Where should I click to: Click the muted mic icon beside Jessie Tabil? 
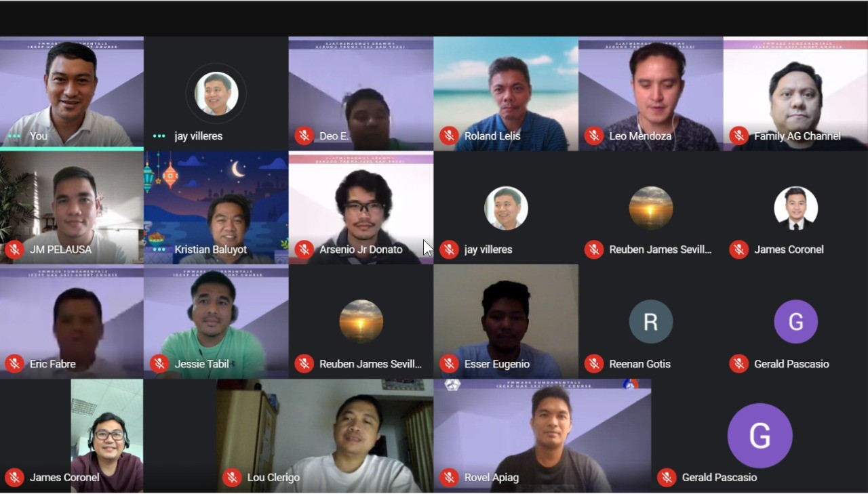pos(159,364)
